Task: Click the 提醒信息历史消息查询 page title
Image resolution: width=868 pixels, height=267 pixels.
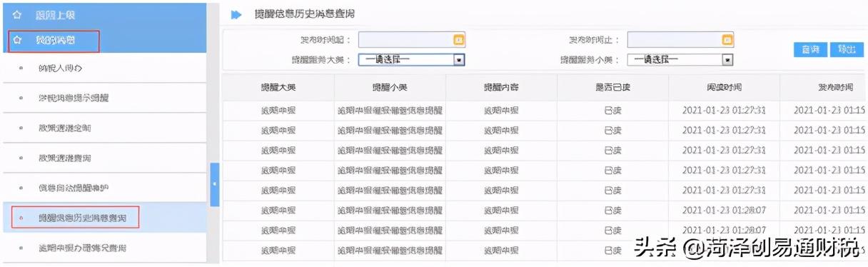Action: pos(305,14)
